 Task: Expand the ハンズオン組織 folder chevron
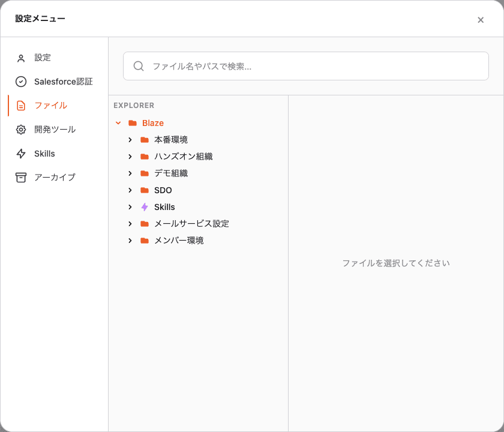click(x=130, y=157)
